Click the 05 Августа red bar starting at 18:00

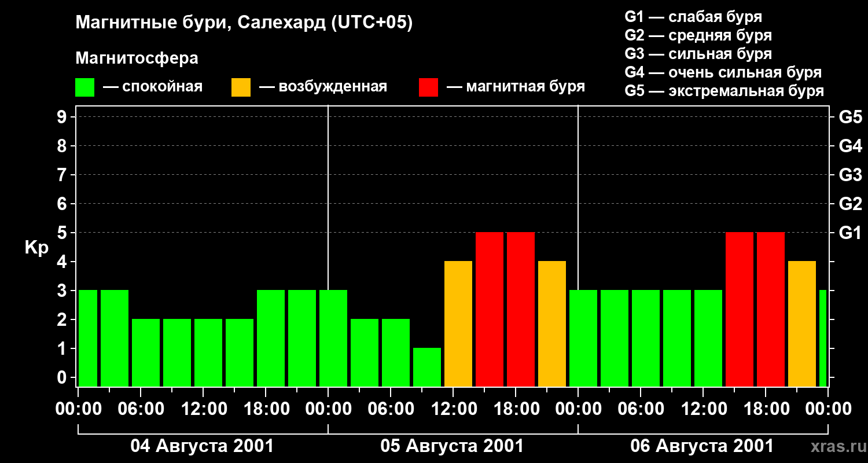point(521,310)
